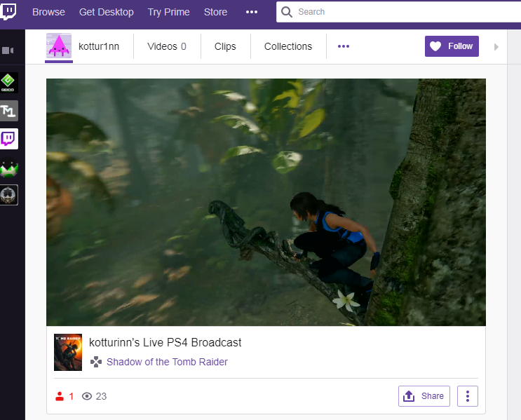The height and width of the screenshot is (420, 521).
Task: Expand top navigation more options dots
Action: click(252, 12)
